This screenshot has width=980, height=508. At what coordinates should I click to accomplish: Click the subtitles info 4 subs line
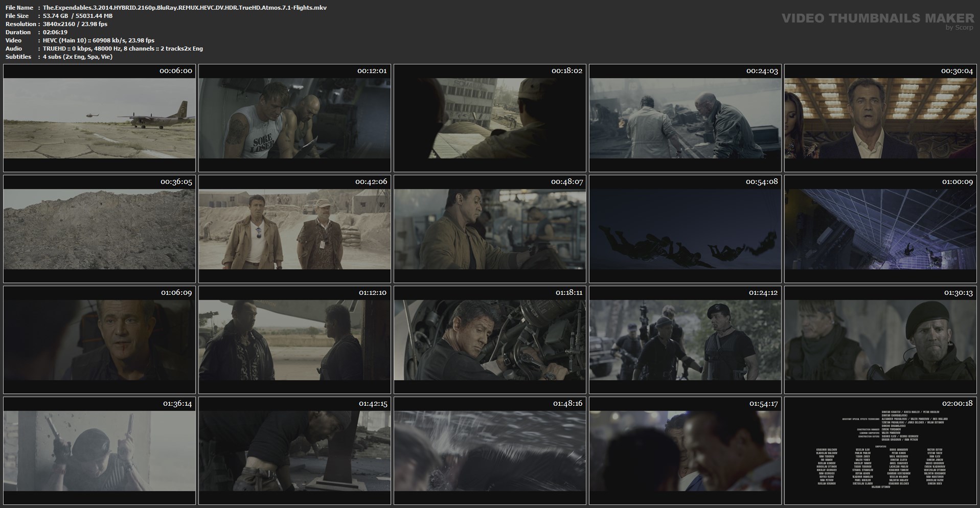pyautogui.click(x=78, y=57)
